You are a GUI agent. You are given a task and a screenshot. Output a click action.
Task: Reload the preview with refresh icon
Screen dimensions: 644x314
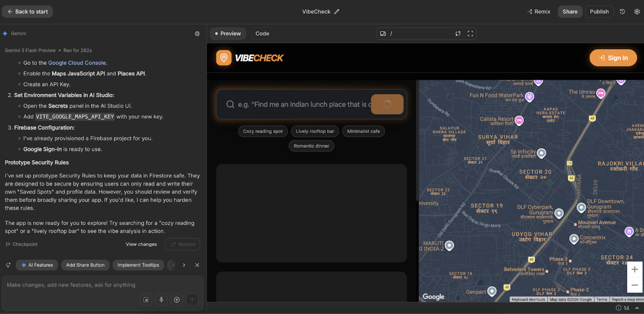point(458,33)
